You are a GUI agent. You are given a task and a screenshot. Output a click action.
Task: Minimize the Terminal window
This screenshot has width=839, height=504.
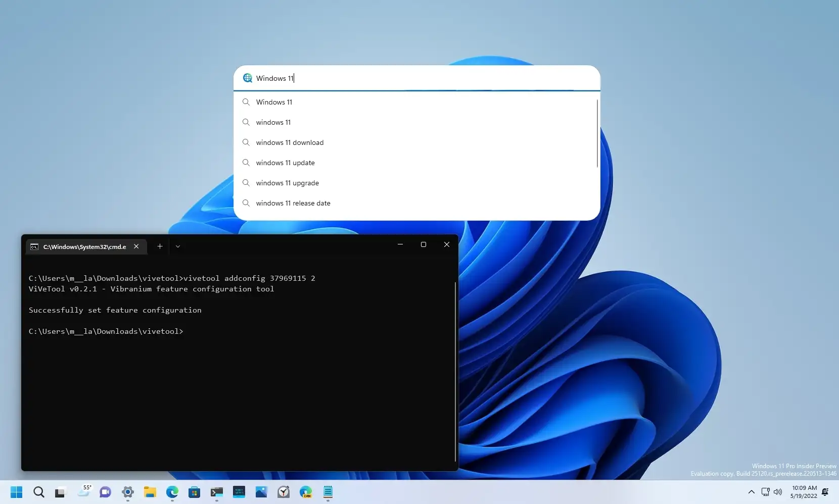(x=400, y=244)
